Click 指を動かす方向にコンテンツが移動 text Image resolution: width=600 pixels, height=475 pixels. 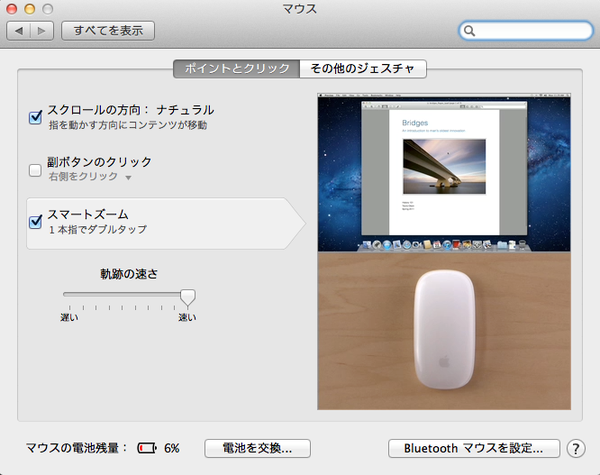pos(128,125)
